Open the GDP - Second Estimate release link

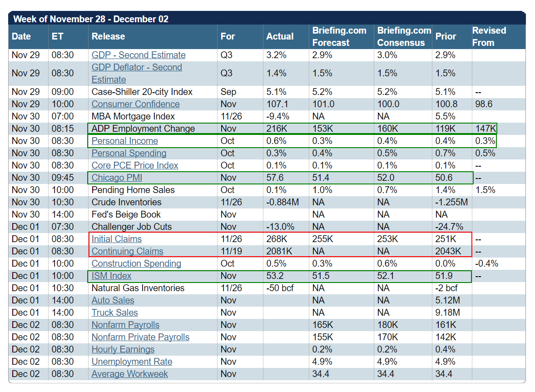click(138, 55)
